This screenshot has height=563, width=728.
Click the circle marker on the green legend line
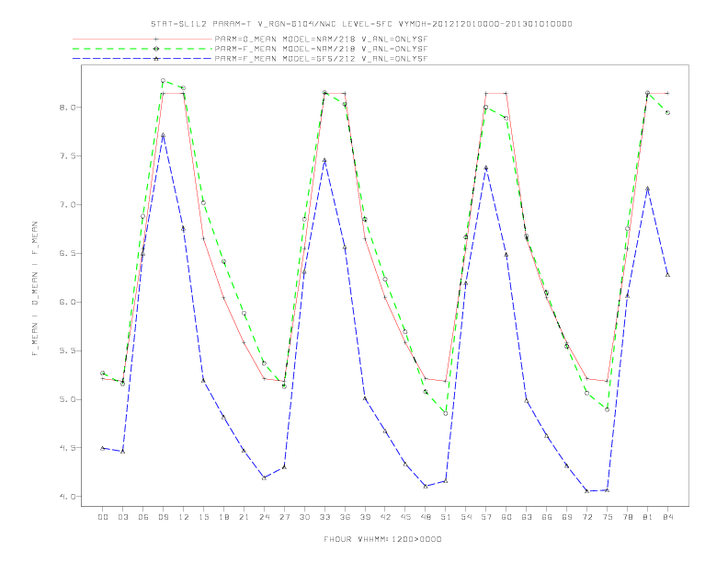(156, 49)
